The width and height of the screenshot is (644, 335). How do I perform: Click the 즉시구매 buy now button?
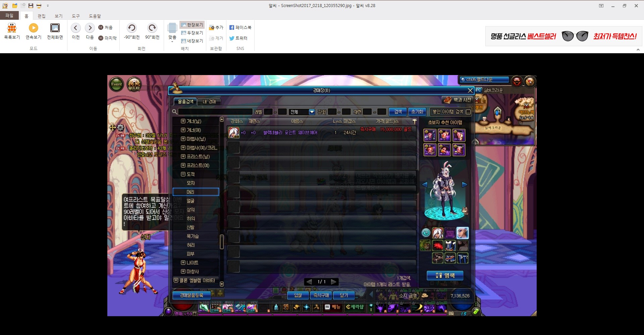(x=321, y=295)
